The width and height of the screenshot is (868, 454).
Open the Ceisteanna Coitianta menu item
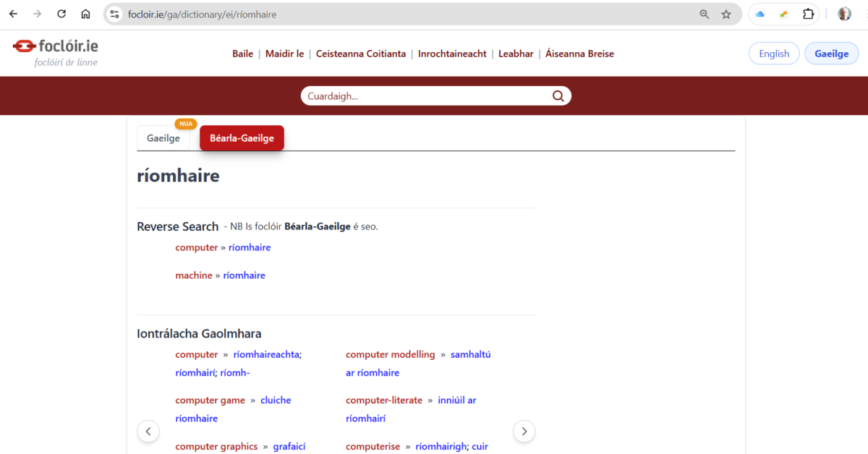(361, 54)
